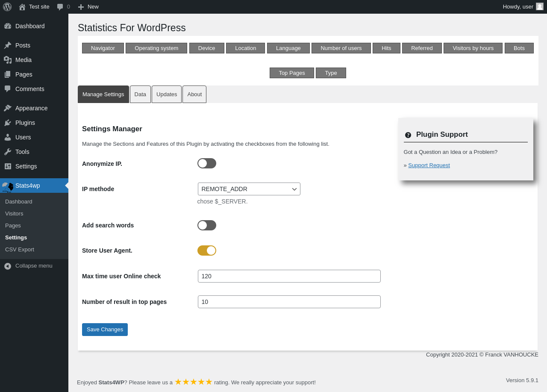Follow the Support Request link
The height and width of the screenshot is (392, 547).
(429, 165)
